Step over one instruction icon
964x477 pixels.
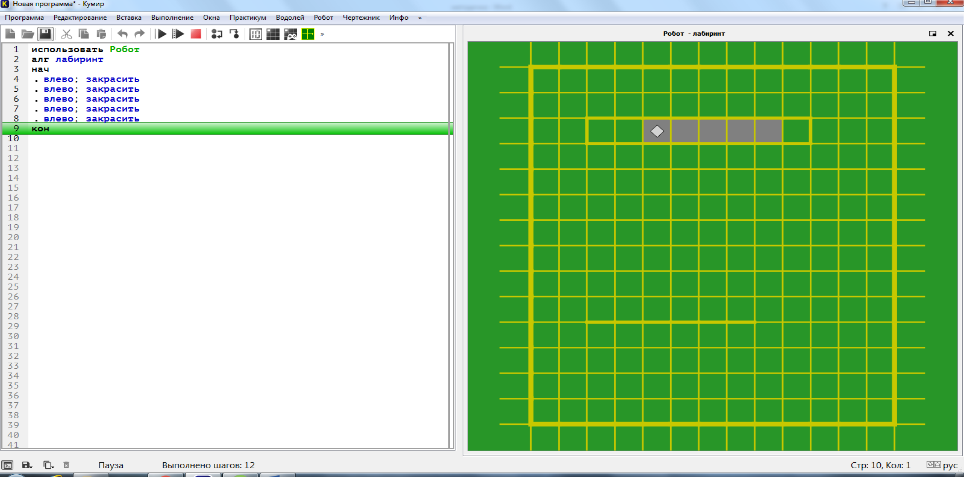216,34
